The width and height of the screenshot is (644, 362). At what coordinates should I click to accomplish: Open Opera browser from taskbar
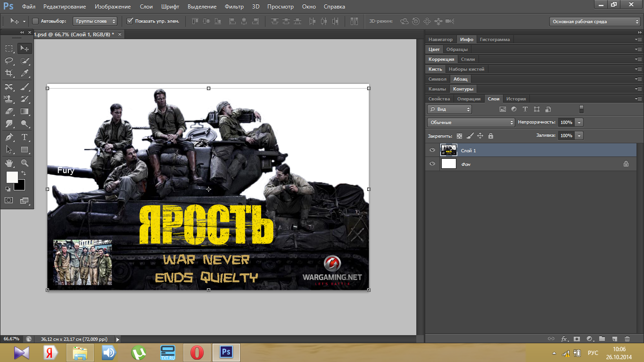(197, 352)
